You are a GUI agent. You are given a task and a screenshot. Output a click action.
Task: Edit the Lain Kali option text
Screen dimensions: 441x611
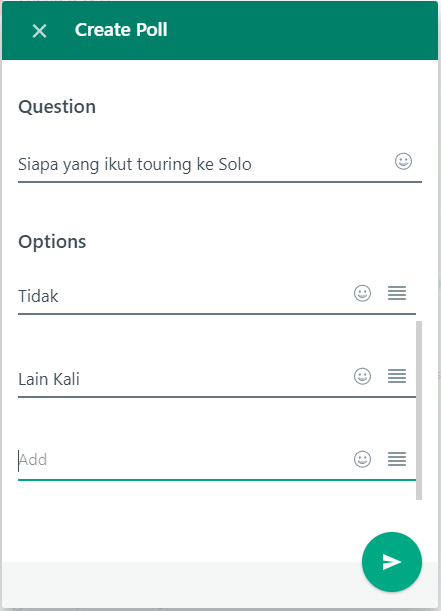pyautogui.click(x=183, y=379)
